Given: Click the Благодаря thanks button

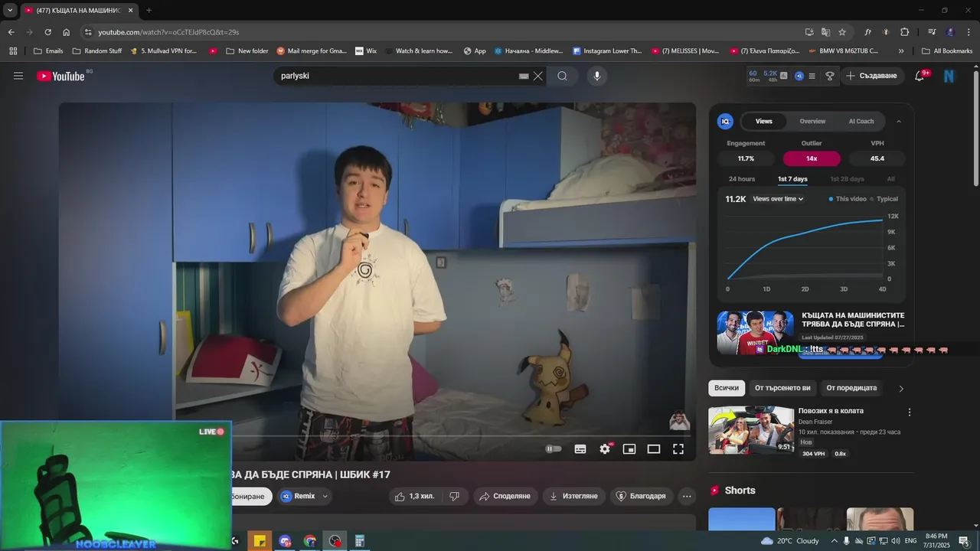Looking at the screenshot, I should coord(642,496).
